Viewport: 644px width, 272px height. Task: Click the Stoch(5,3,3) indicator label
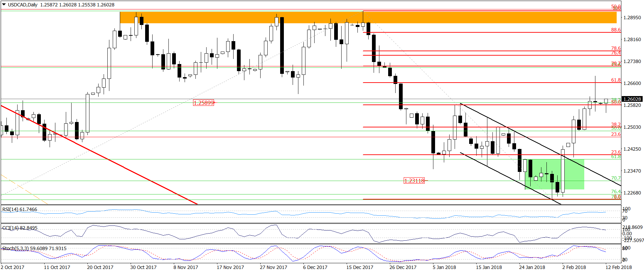tap(34, 248)
